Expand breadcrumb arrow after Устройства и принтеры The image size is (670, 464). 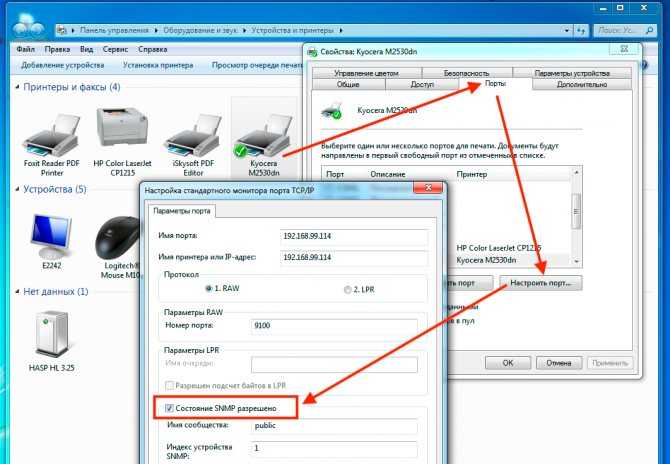point(341,30)
